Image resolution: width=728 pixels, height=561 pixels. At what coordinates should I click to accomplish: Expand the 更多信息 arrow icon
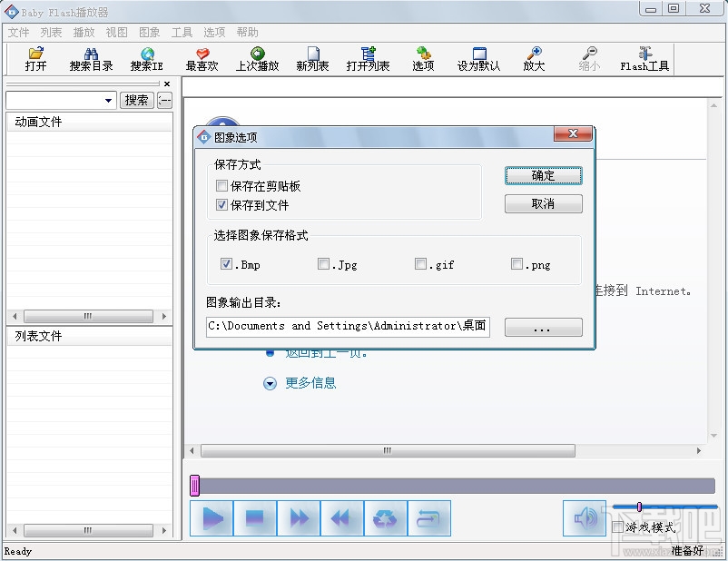[x=270, y=384]
